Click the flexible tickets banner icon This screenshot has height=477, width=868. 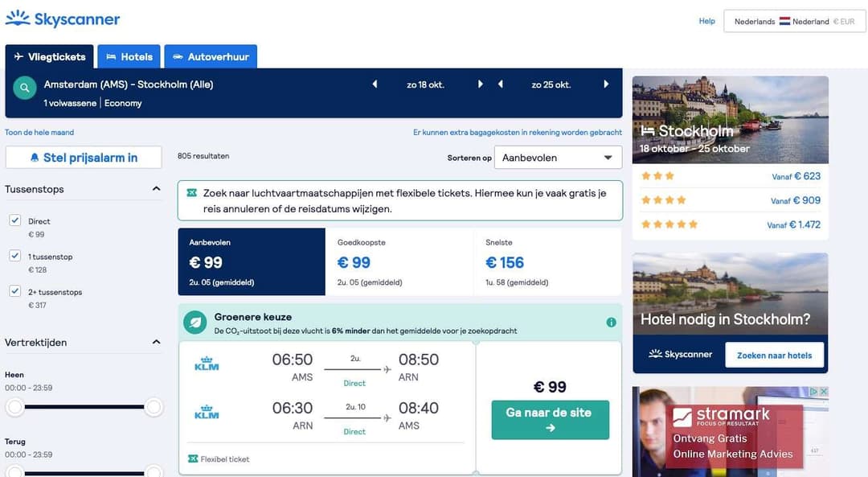tap(191, 193)
